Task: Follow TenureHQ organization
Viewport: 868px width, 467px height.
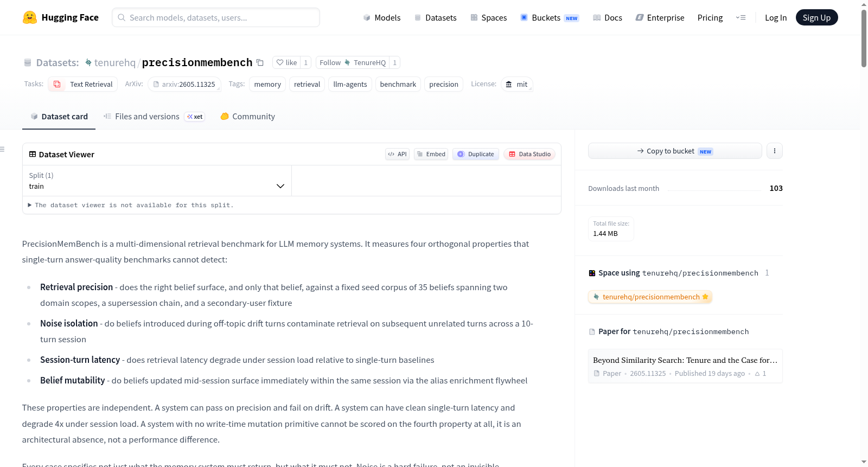Action: pos(353,62)
